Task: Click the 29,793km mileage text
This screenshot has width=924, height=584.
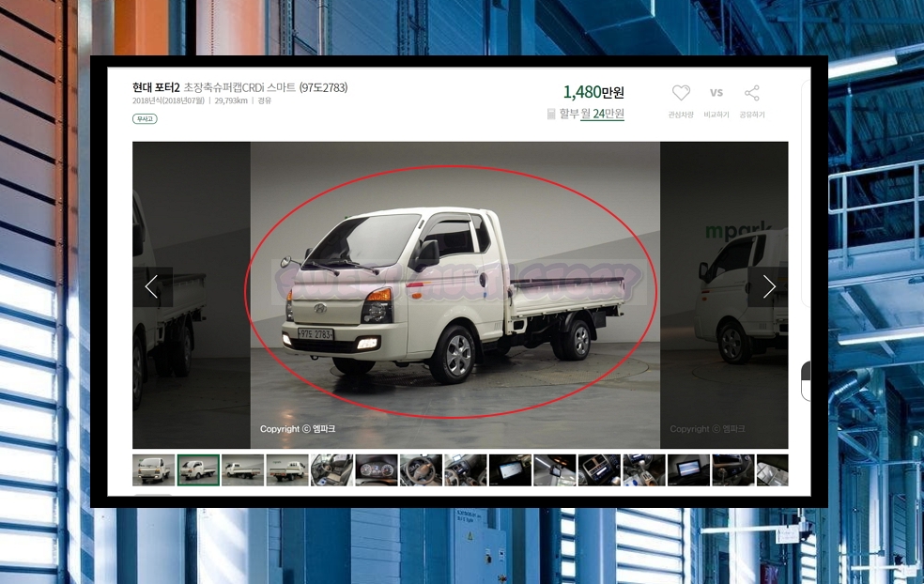Action: [231, 100]
